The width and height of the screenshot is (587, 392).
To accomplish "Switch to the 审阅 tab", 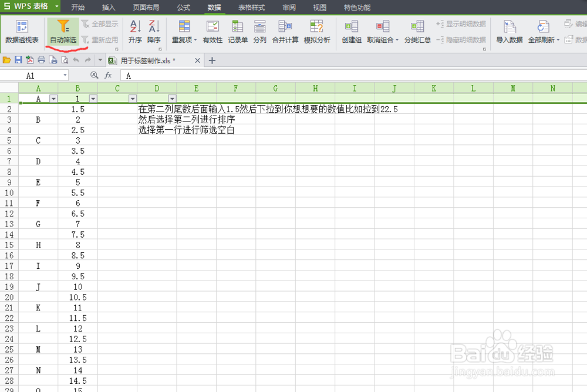I will click(289, 7).
